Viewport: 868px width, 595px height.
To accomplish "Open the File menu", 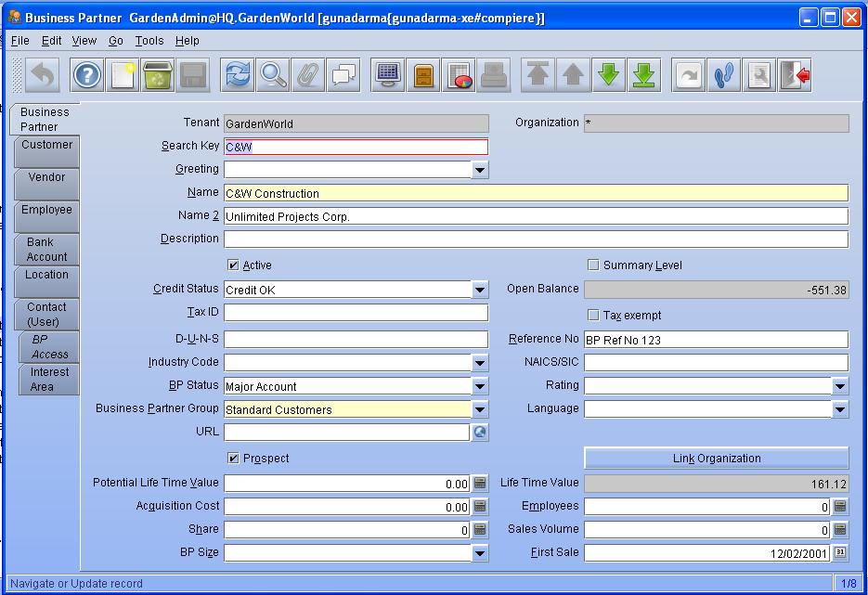I will coord(19,41).
